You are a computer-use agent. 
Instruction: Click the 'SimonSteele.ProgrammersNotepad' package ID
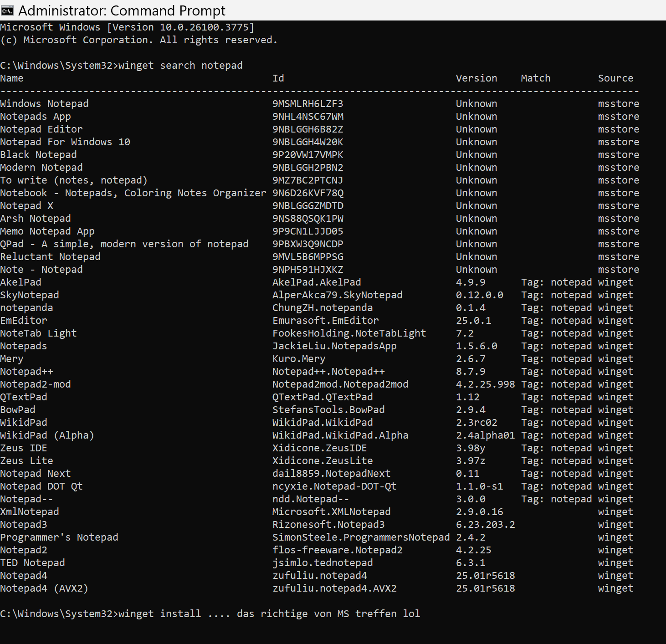click(x=361, y=537)
